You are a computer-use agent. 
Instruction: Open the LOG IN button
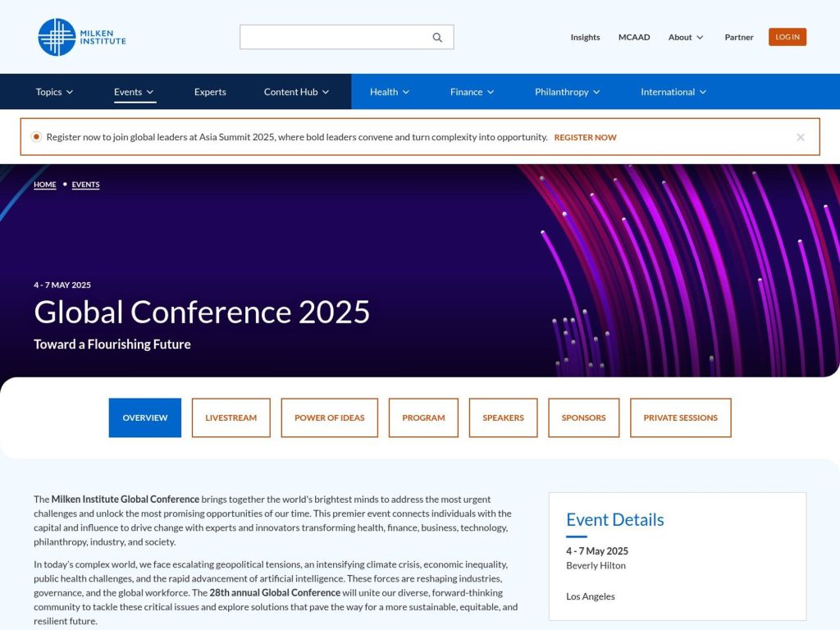click(x=787, y=36)
